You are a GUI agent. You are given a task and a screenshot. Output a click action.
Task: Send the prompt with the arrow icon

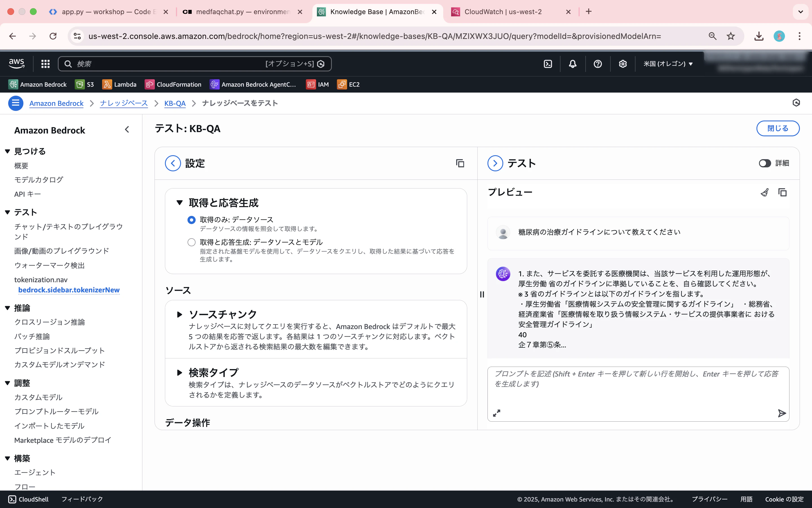coord(782,413)
